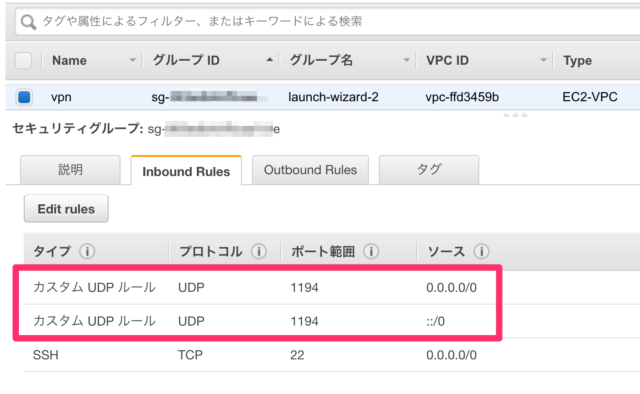Show info for ソース column
The width and height of the screenshot is (640, 394).
(x=482, y=252)
